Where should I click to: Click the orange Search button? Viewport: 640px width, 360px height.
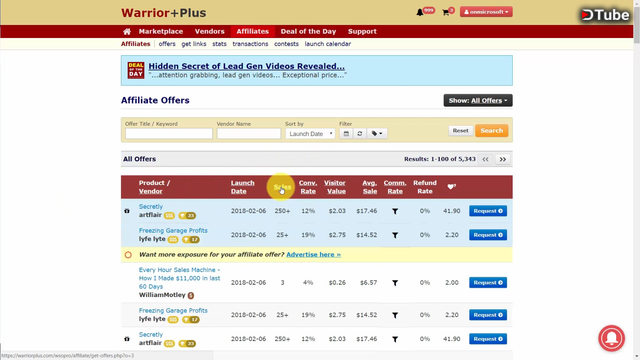491,131
